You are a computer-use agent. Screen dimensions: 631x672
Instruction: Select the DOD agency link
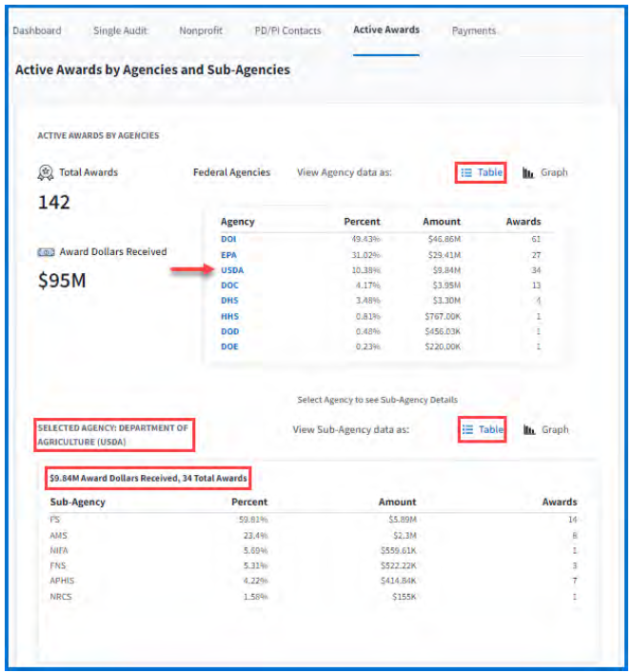[x=229, y=331]
